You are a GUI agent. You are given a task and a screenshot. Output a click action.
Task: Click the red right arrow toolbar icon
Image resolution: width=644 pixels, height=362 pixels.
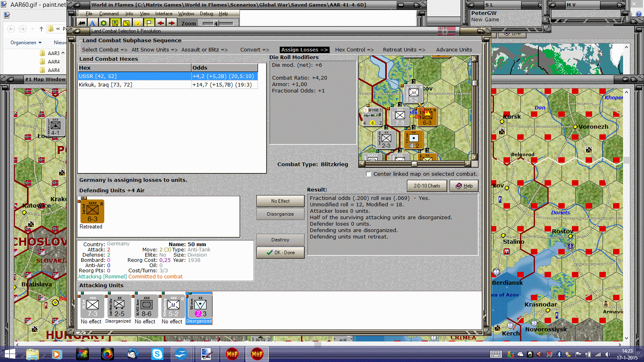[171, 23]
